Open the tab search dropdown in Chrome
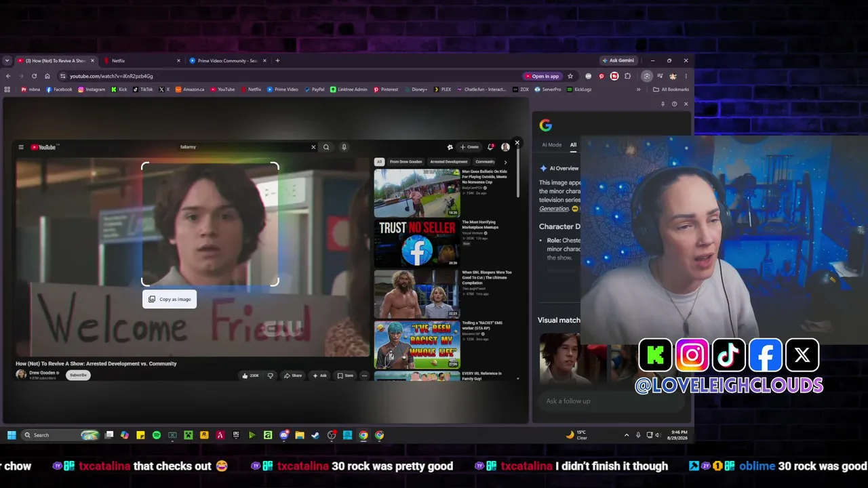Image resolution: width=868 pixels, height=488 pixels. pyautogui.click(x=7, y=60)
